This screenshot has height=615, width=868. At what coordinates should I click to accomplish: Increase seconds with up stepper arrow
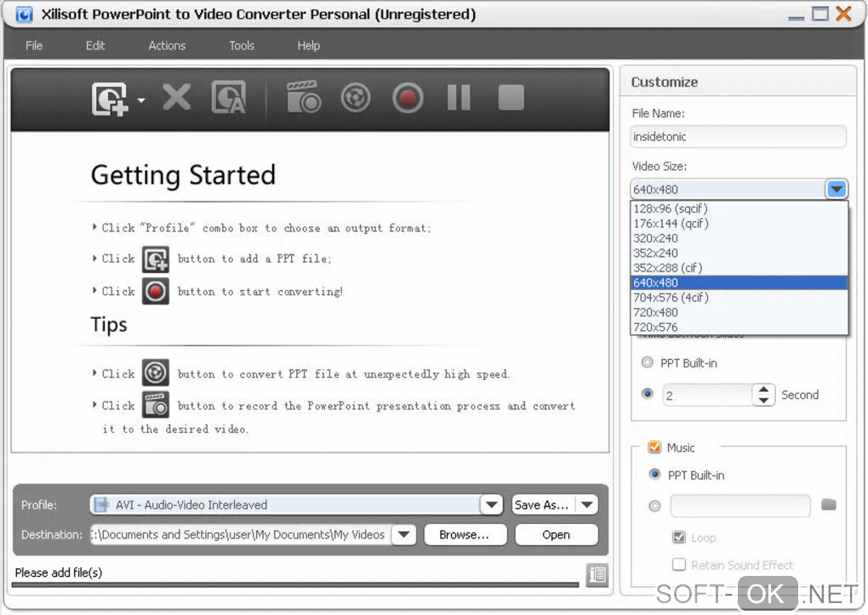(764, 389)
